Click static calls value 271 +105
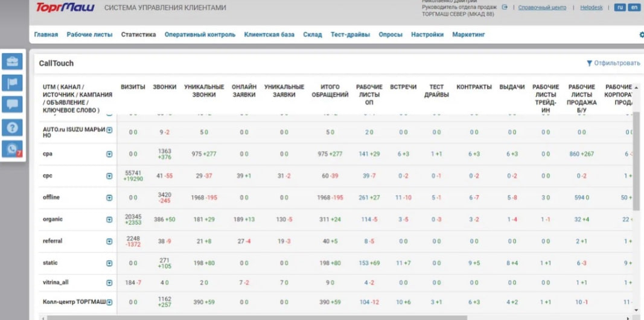Screen dimensions: 644x320 coord(165,263)
